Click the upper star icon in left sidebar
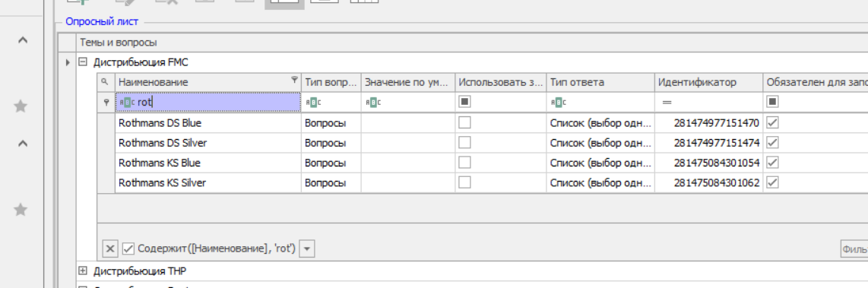868x288 pixels. [21, 106]
